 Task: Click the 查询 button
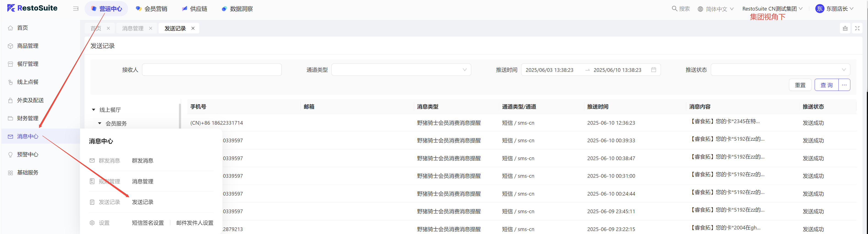826,85
